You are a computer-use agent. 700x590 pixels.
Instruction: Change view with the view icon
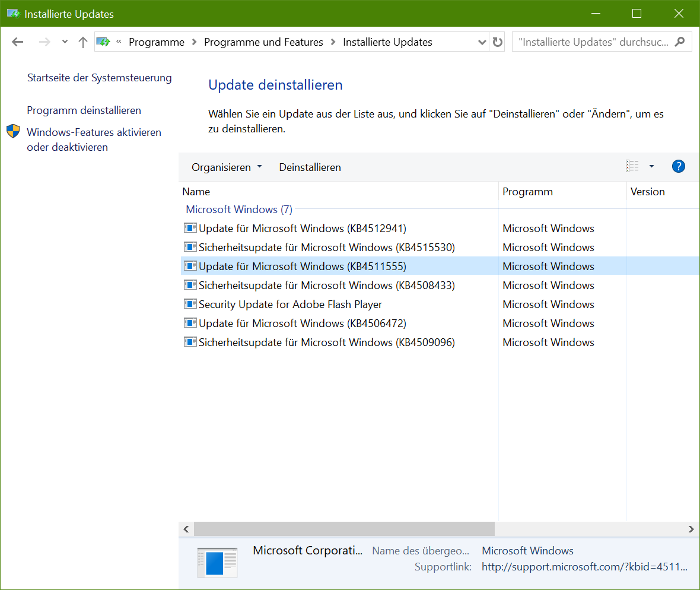click(632, 166)
